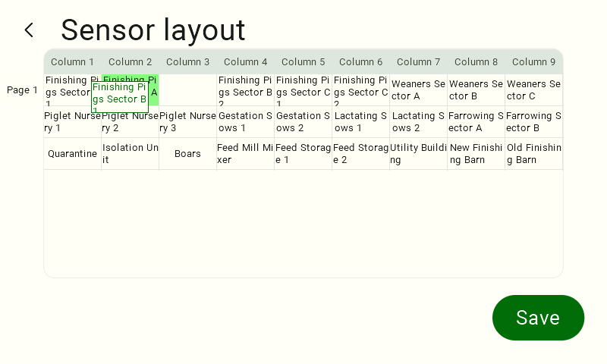The height and width of the screenshot is (364, 607).
Task: Select the Column 2 header
Action: pos(130,62)
